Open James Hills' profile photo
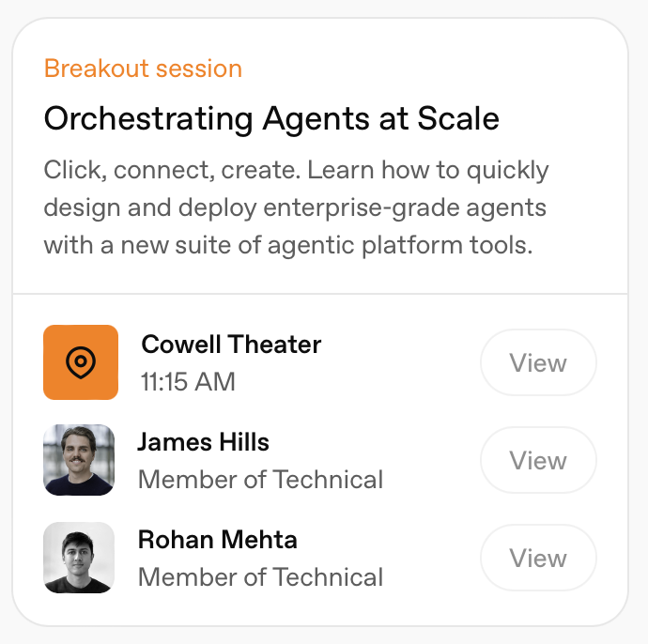This screenshot has width=648, height=644. point(79,460)
